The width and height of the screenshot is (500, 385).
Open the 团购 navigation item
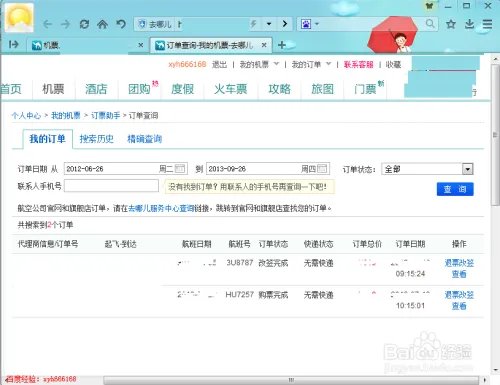[x=139, y=89]
